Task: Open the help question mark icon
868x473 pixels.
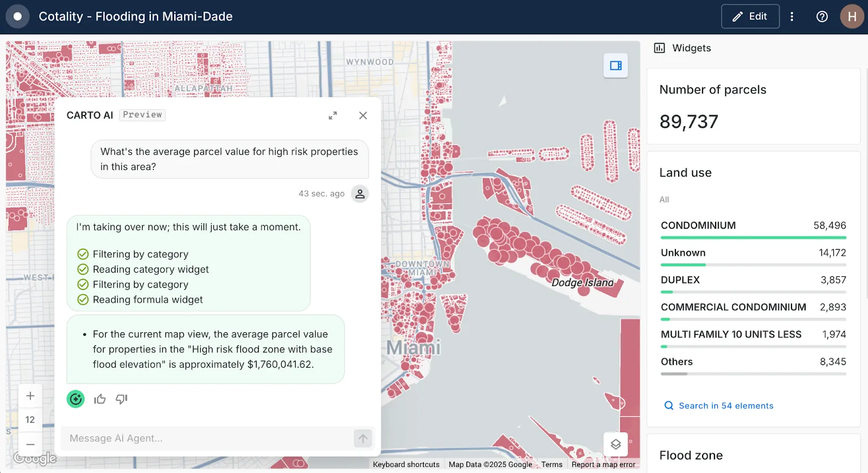Action: click(822, 17)
